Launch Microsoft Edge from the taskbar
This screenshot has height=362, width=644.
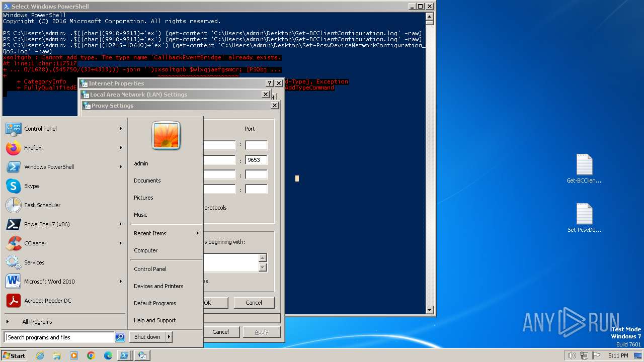point(108,355)
